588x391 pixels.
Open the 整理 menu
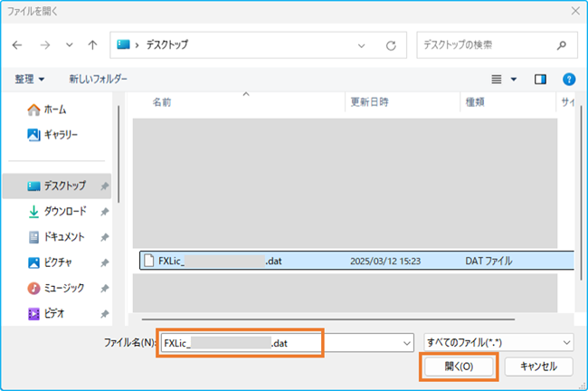[x=29, y=79]
